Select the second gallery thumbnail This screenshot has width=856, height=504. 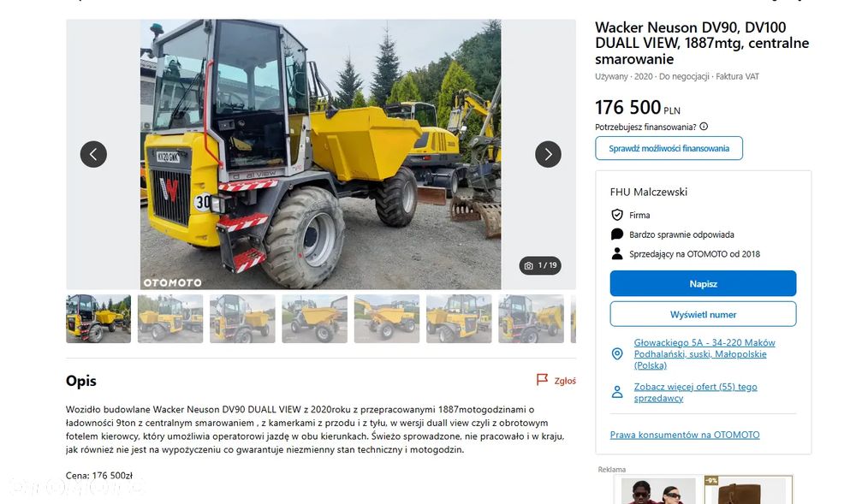(170, 318)
